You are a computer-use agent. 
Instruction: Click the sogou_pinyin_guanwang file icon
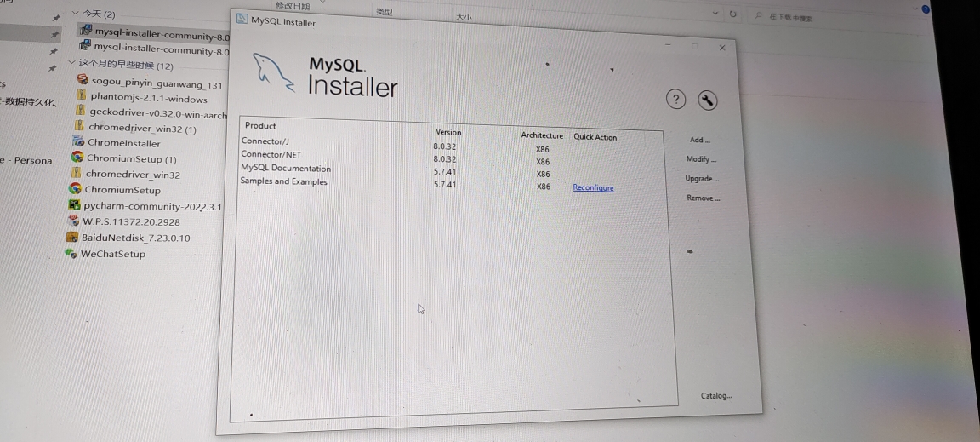tap(83, 79)
